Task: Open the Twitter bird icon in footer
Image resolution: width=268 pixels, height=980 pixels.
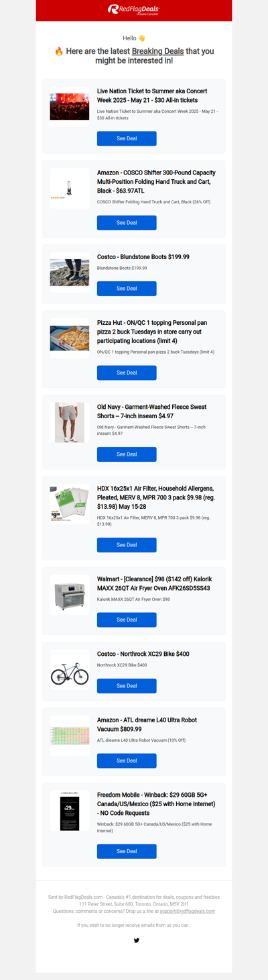Action: point(137,940)
